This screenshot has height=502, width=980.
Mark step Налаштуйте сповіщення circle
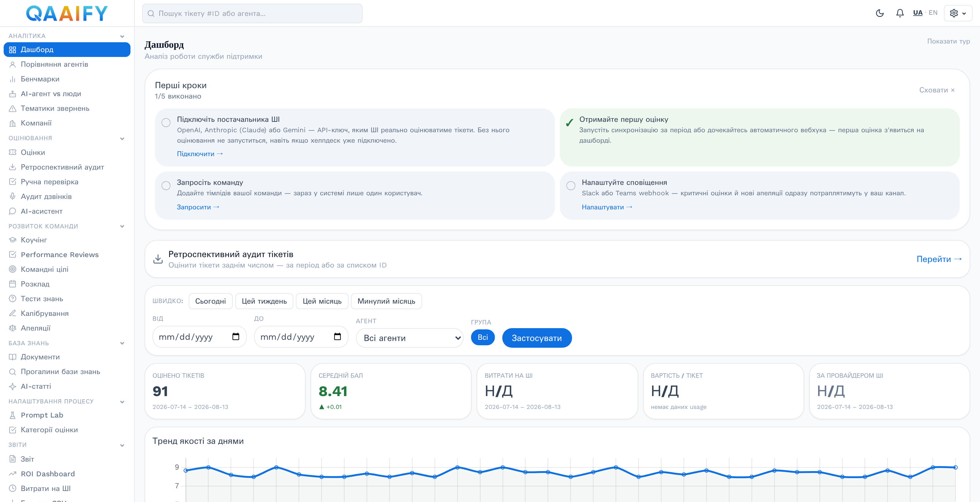[571, 185]
